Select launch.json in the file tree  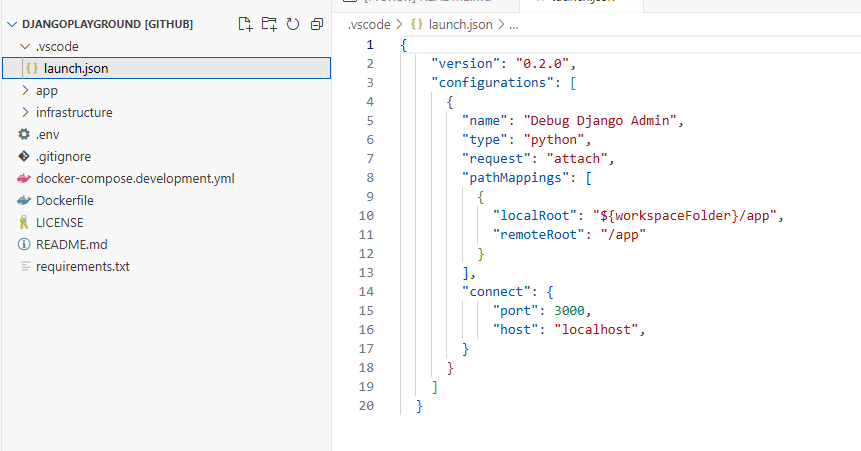pos(75,68)
